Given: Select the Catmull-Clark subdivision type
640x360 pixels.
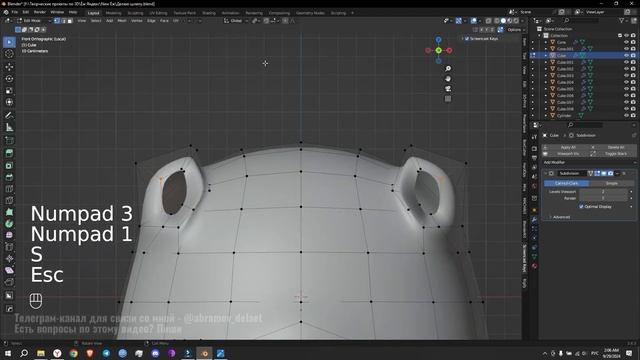Looking at the screenshot, I should (567, 183).
